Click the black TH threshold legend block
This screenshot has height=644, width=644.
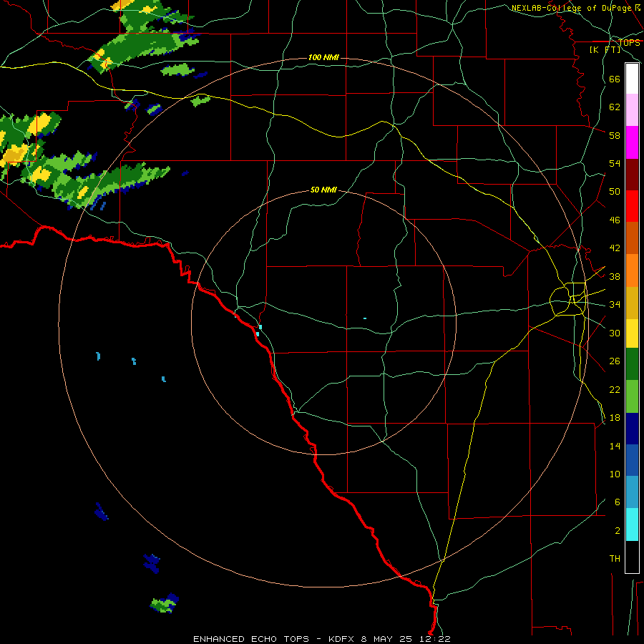pyautogui.click(x=632, y=557)
